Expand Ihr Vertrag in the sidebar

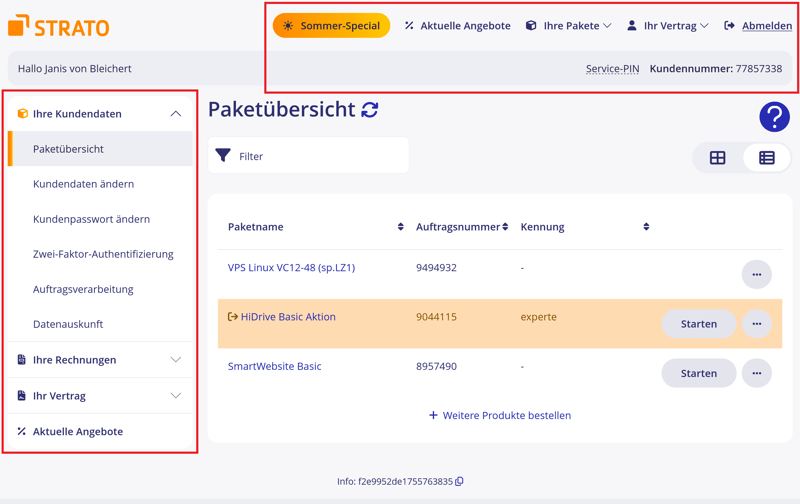[x=175, y=396]
